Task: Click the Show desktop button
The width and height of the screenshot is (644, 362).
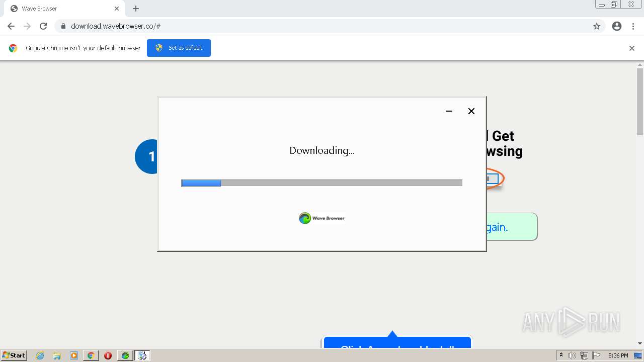Action: click(x=638, y=355)
